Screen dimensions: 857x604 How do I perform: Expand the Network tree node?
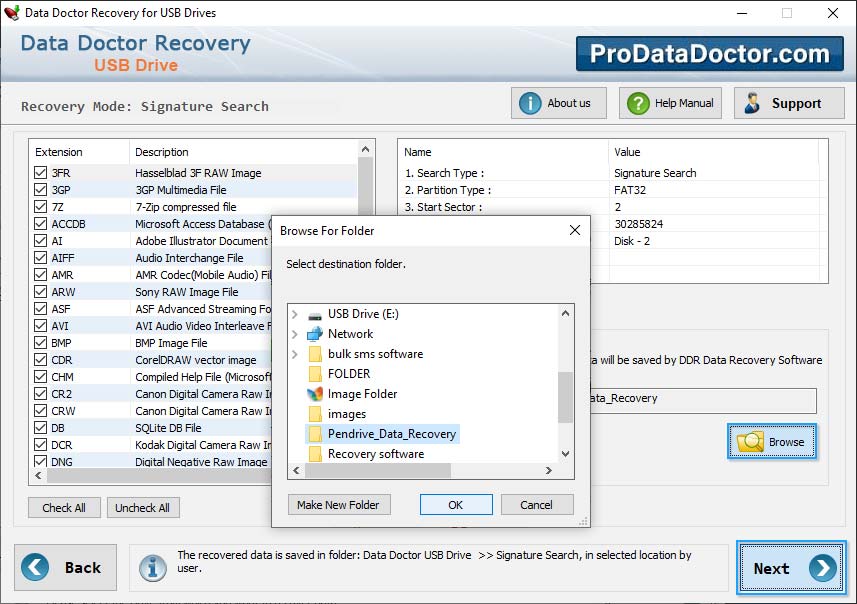point(295,334)
